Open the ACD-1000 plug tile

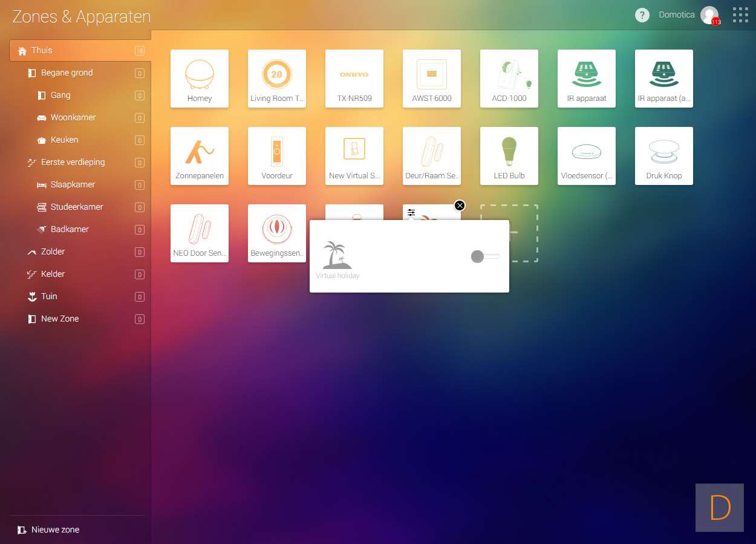509,79
